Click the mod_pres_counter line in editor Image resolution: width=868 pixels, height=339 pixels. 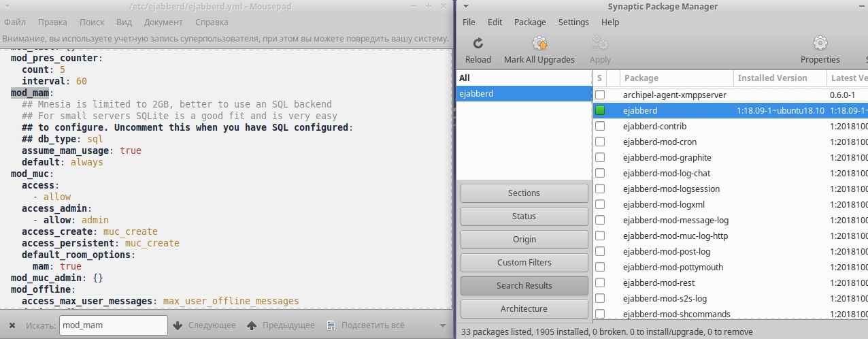point(56,58)
